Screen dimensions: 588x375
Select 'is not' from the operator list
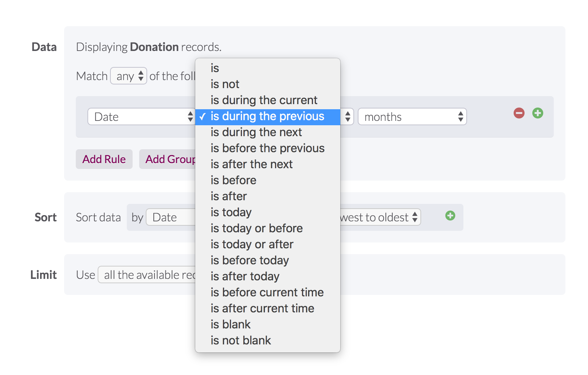225,84
